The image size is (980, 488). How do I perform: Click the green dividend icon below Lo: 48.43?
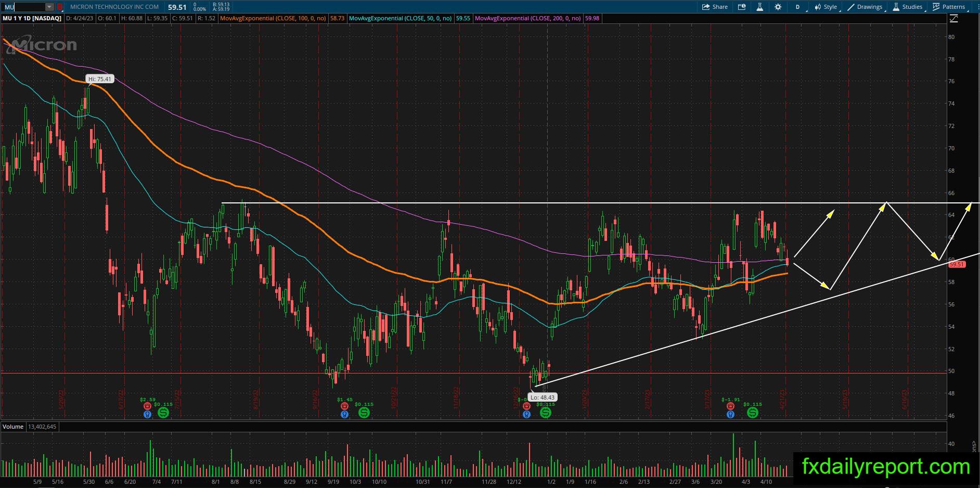click(x=545, y=413)
